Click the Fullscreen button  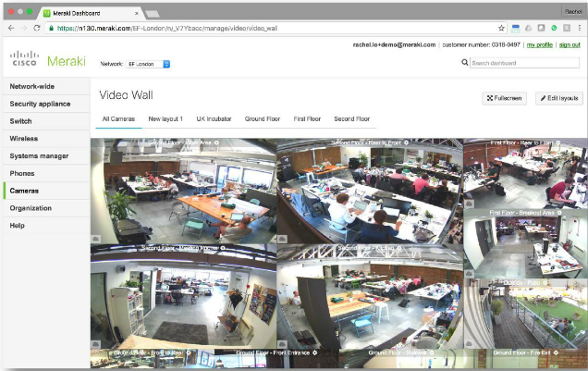point(505,97)
